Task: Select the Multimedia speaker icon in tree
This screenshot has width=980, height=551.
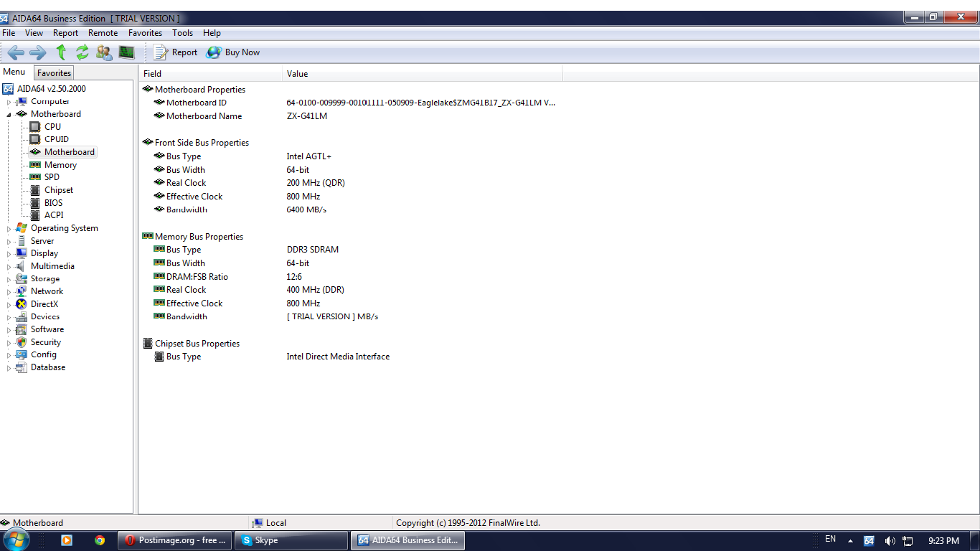Action: coord(22,266)
